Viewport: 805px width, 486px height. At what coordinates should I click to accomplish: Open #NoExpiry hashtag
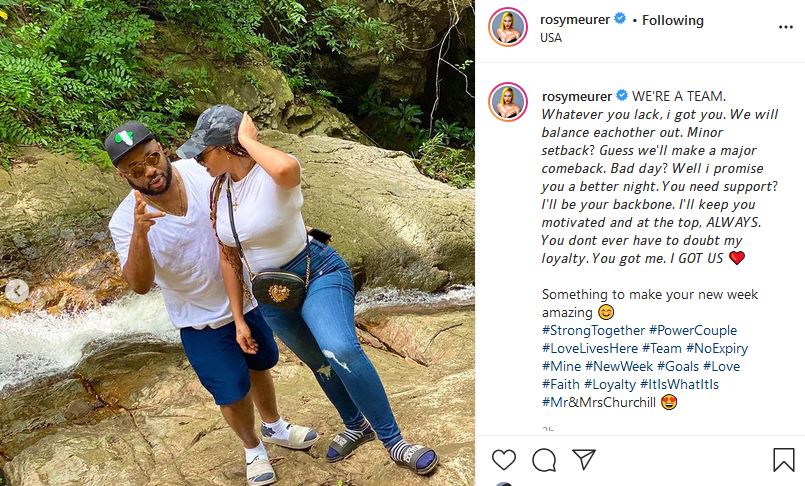[x=716, y=348]
